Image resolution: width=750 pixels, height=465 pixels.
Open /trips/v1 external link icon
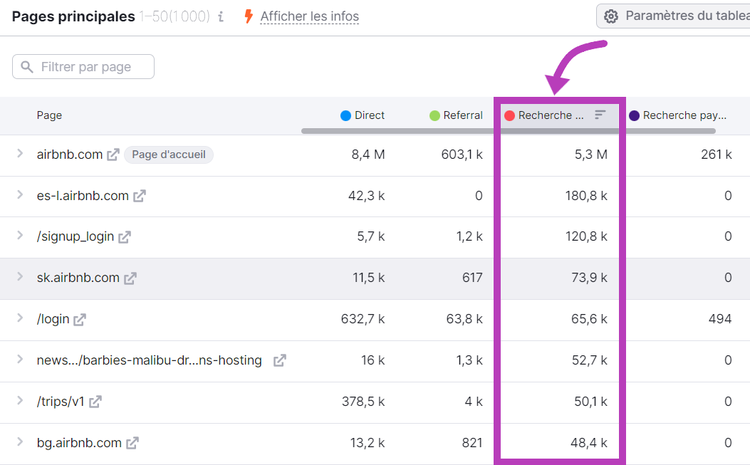pyautogui.click(x=95, y=401)
